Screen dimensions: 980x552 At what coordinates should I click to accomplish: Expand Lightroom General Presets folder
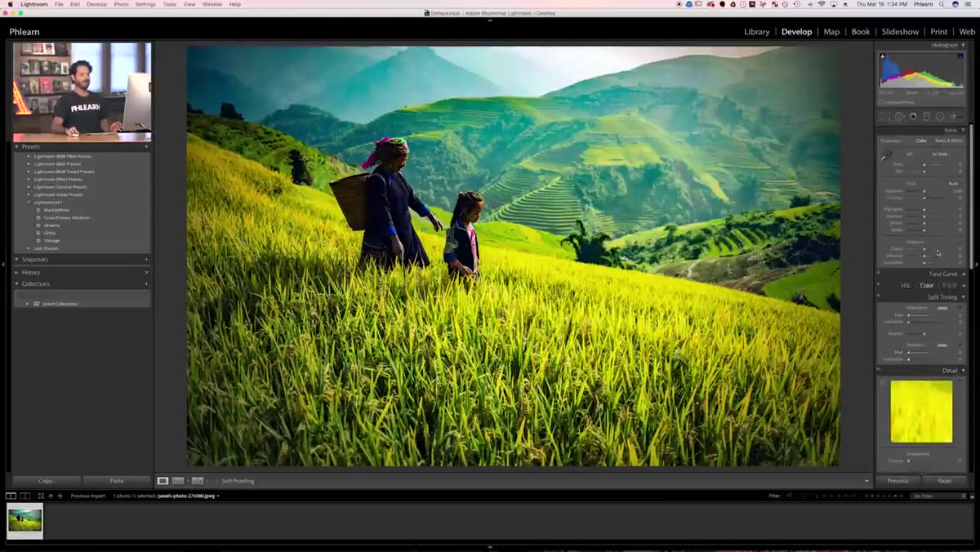click(29, 187)
